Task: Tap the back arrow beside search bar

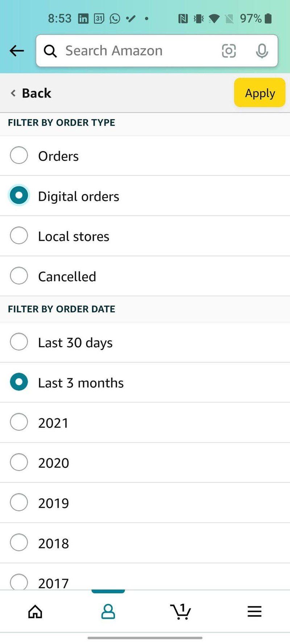Action: [x=17, y=51]
